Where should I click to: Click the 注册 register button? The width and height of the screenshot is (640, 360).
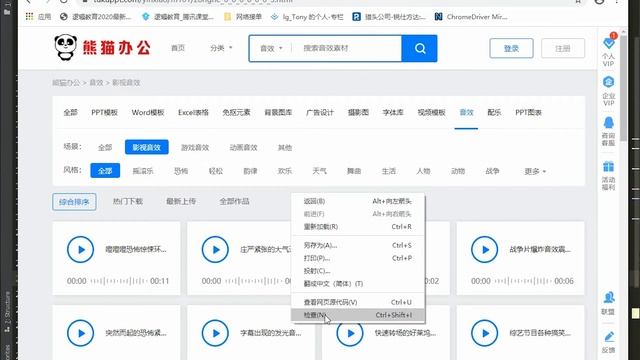point(563,49)
